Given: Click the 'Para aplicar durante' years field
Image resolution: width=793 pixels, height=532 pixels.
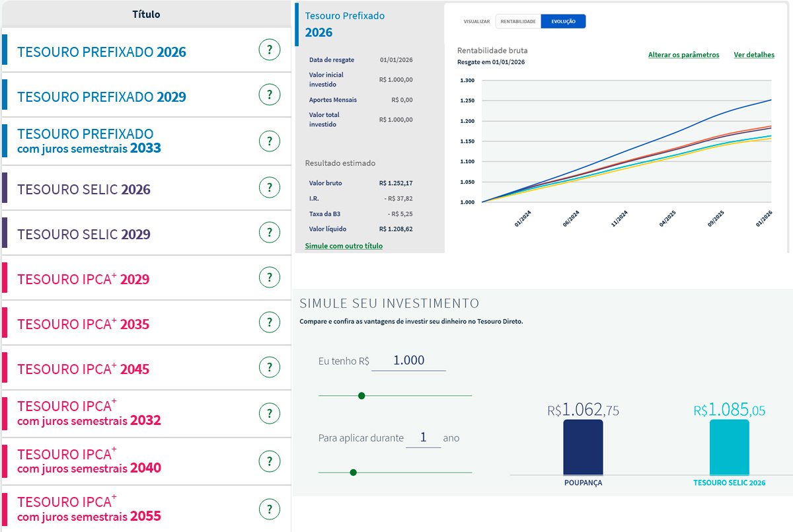Looking at the screenshot, I should tap(423, 437).
